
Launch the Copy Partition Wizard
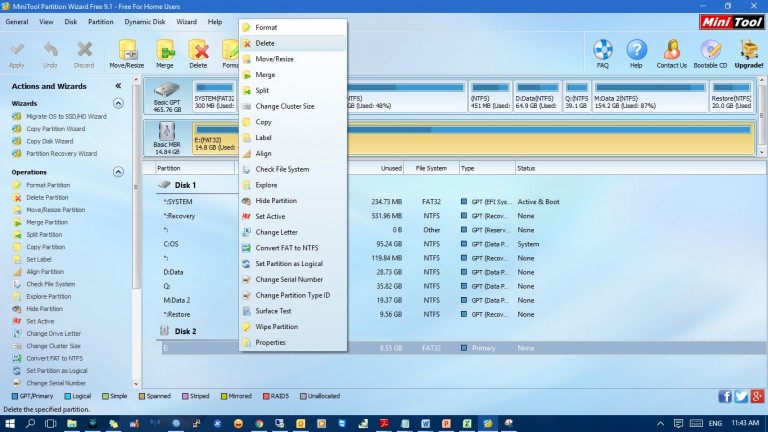[55, 129]
